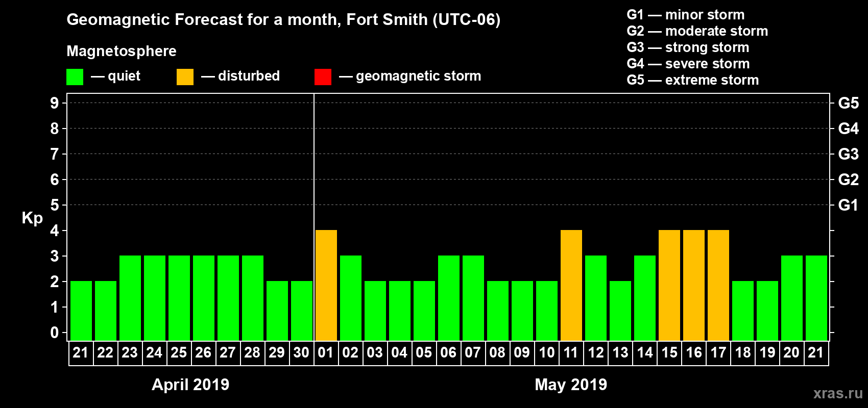Select the green bar for May 06

pyautogui.click(x=449, y=298)
